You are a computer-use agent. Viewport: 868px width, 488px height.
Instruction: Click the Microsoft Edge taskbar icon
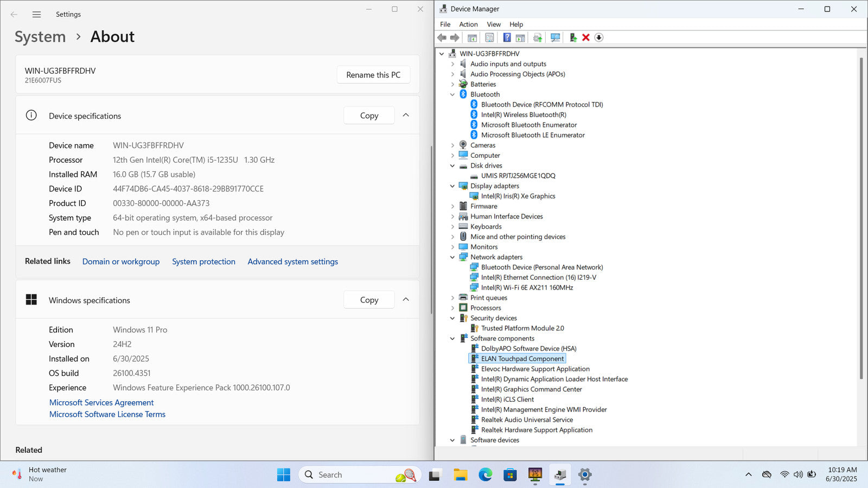click(x=485, y=475)
